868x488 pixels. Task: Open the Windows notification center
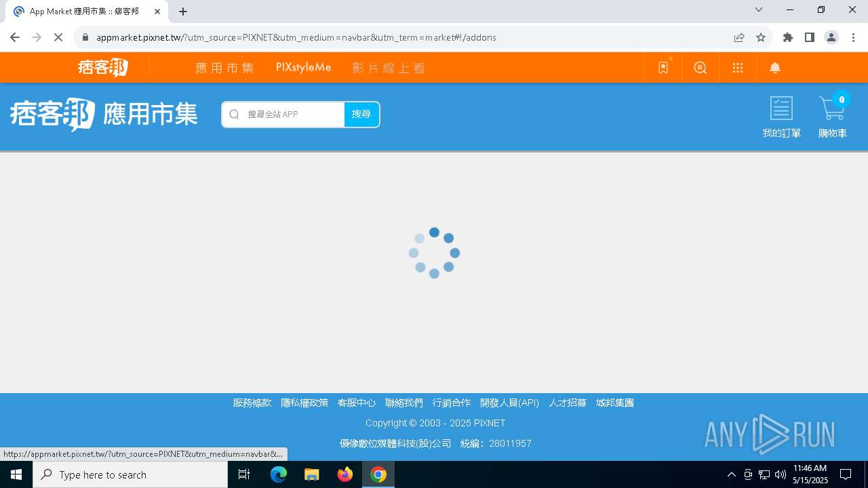846,474
